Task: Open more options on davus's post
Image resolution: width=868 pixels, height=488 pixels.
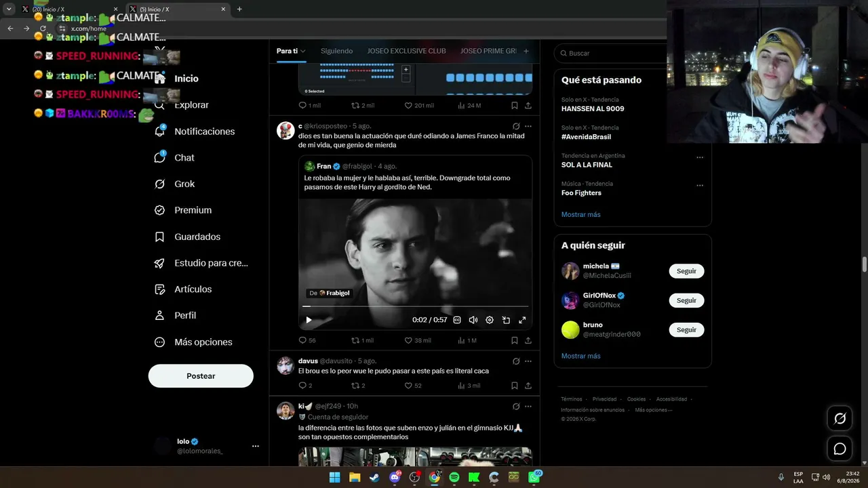Action: (x=528, y=361)
